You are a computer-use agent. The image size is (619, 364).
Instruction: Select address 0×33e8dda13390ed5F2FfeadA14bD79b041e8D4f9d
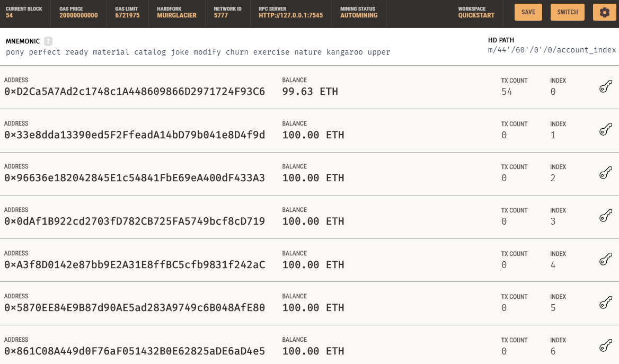(135, 135)
